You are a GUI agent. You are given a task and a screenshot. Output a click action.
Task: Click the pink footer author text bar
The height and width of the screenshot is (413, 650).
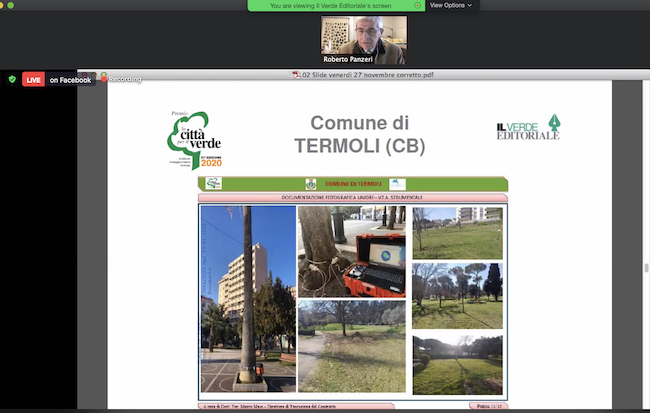click(296, 406)
